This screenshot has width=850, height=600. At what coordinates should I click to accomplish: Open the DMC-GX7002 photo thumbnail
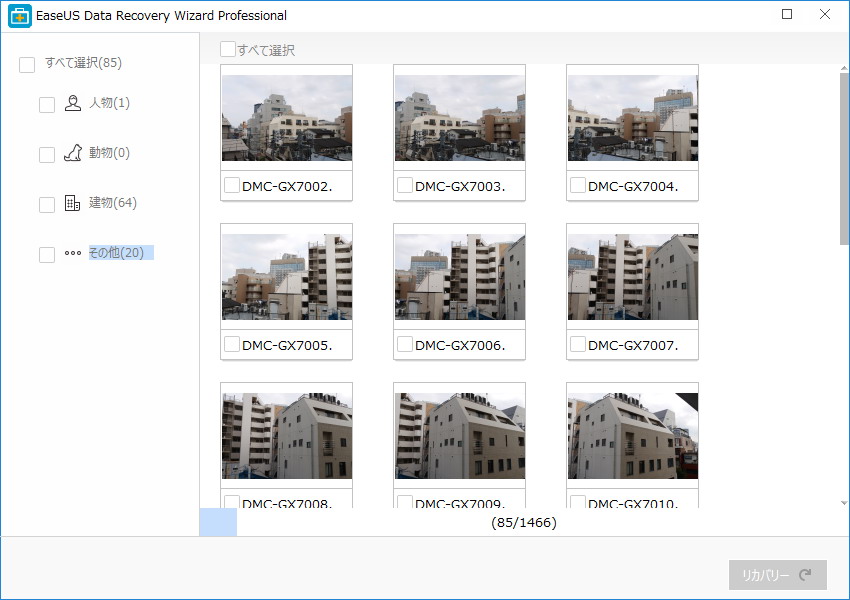click(x=287, y=118)
